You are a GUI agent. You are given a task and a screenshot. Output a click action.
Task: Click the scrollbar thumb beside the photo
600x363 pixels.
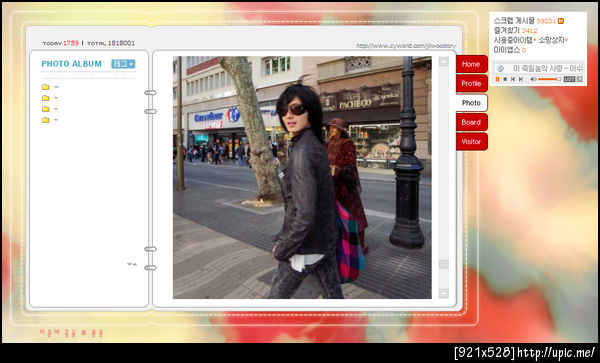443,264
